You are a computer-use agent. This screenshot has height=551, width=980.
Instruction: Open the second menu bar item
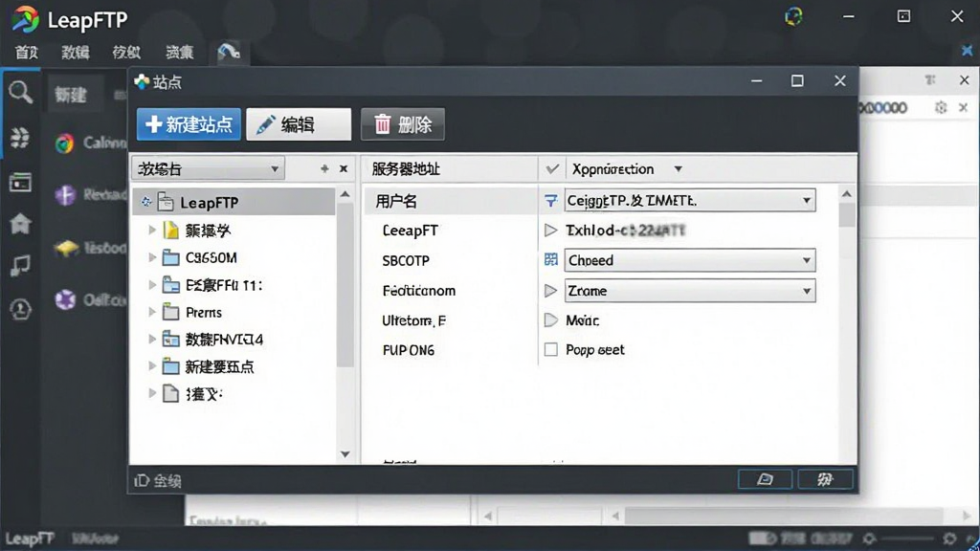pos(76,53)
